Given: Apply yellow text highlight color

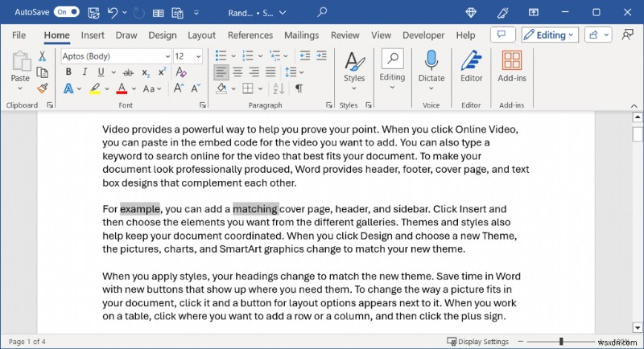Looking at the screenshot, I should (x=95, y=88).
